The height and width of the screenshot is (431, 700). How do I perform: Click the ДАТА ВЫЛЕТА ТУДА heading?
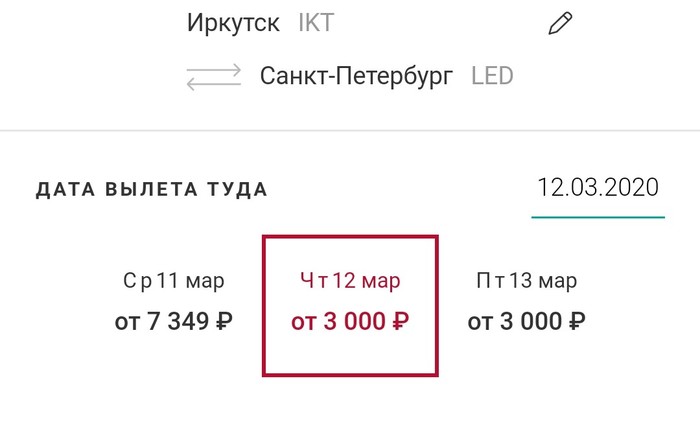(x=152, y=189)
